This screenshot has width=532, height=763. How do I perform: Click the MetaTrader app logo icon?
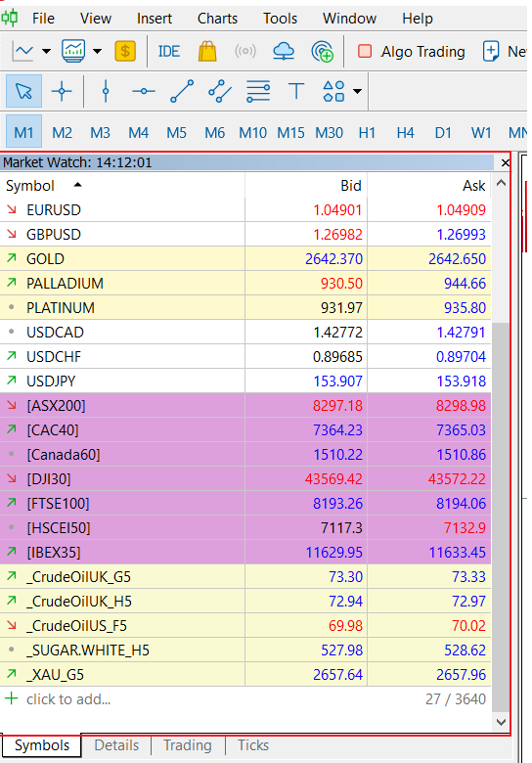pyautogui.click(x=9, y=18)
